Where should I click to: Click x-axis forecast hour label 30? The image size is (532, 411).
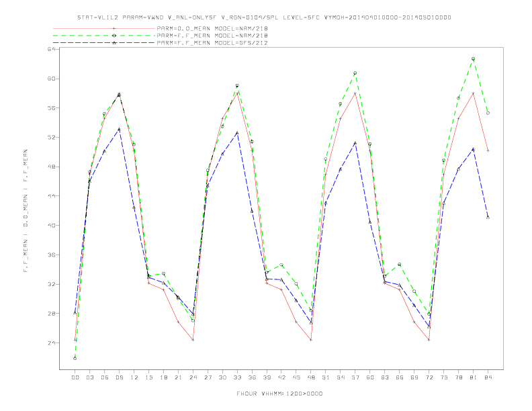(x=222, y=377)
